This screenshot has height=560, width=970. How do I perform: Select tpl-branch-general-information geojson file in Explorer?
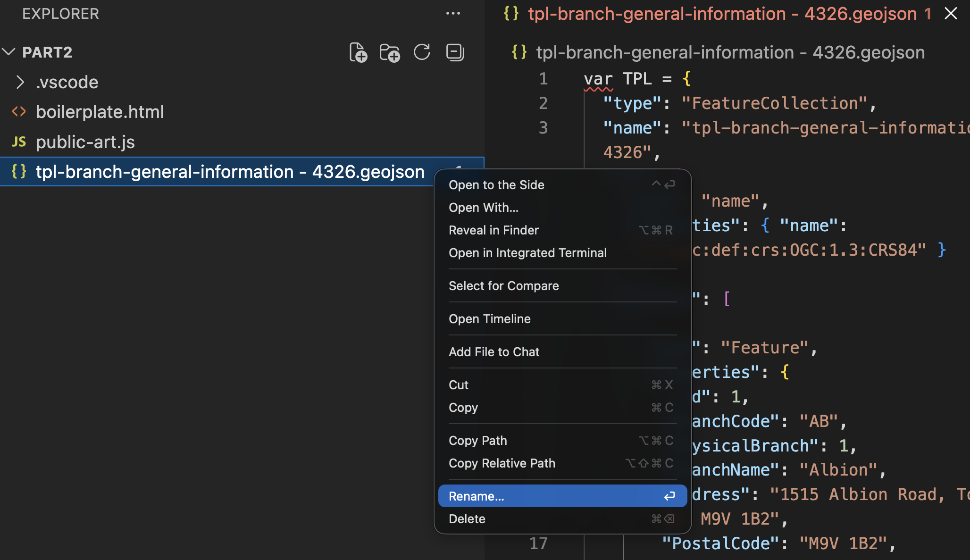[x=230, y=172]
